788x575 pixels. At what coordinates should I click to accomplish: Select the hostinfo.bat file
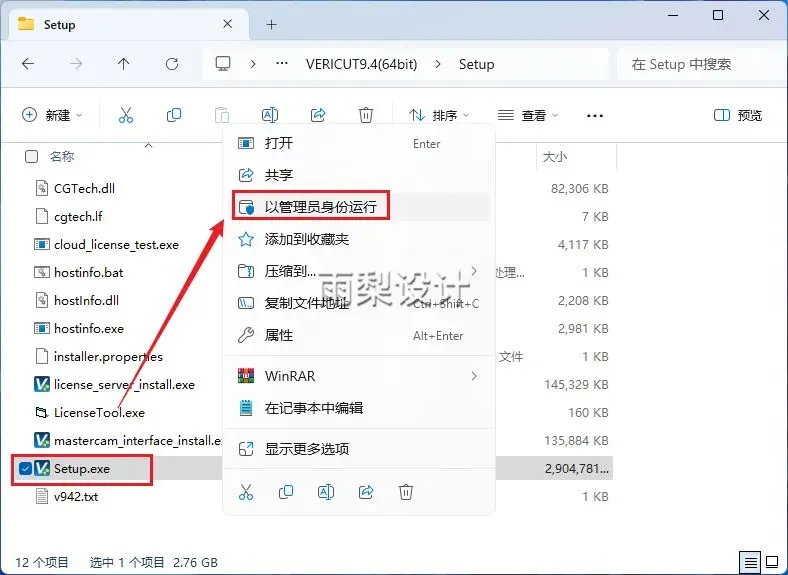pyautogui.click(x=88, y=272)
